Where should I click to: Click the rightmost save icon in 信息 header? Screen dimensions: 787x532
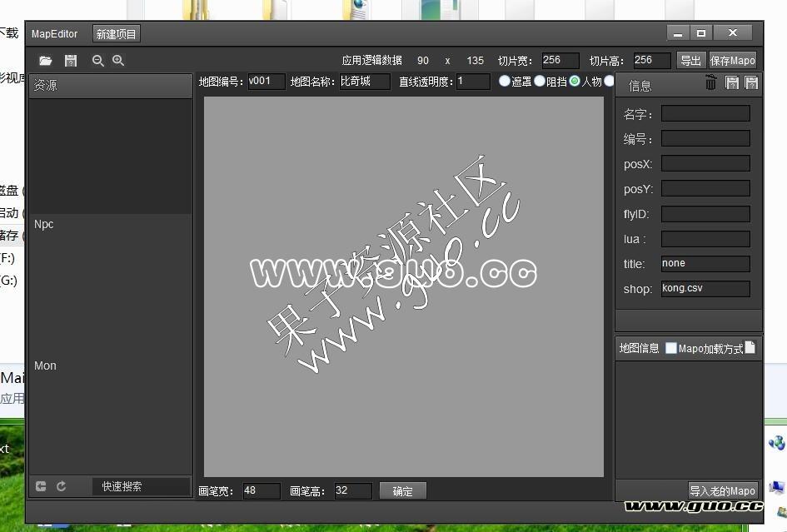[751, 82]
